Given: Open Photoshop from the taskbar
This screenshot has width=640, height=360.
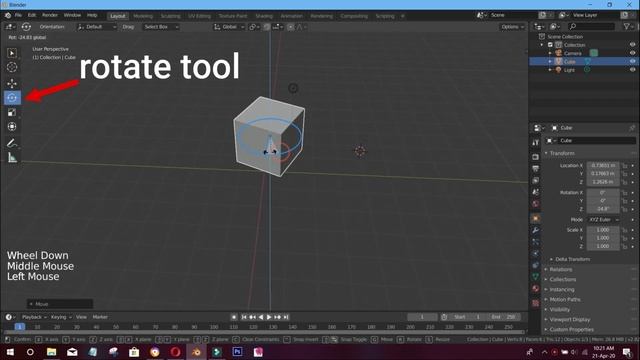Looking at the screenshot, I should pos(237,352).
